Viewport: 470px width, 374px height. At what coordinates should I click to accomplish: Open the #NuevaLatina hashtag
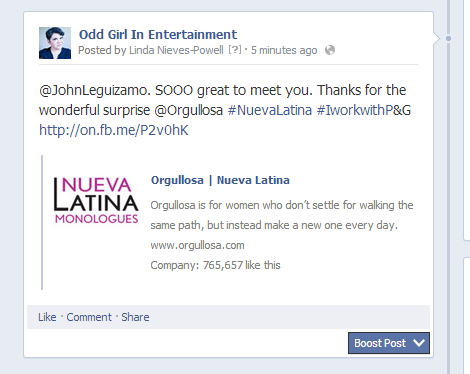pos(270,110)
